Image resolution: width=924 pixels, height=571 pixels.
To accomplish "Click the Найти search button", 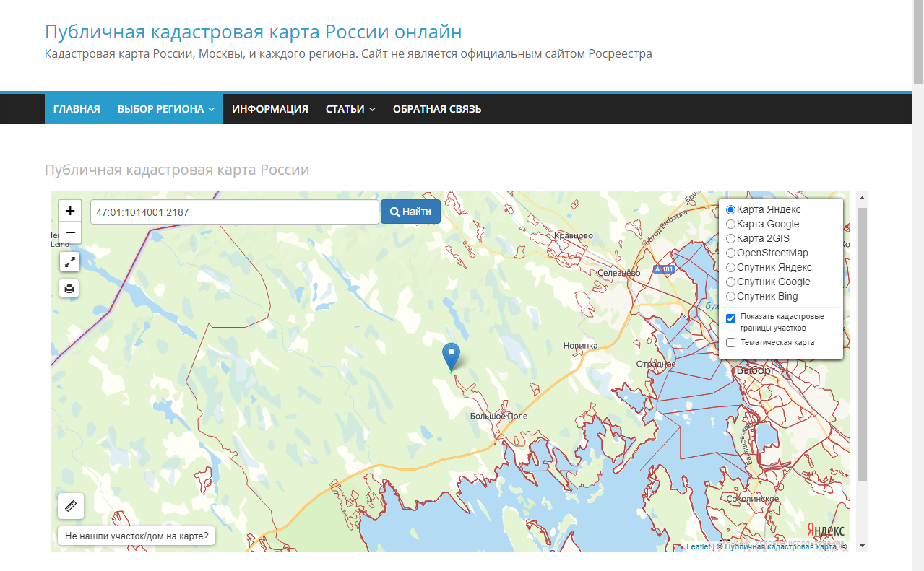I will coord(410,212).
